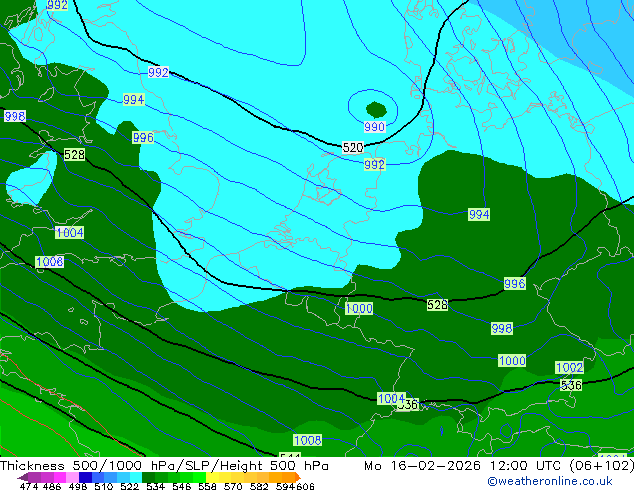
Task: Click the 510 legend value
Action: (104, 486)
